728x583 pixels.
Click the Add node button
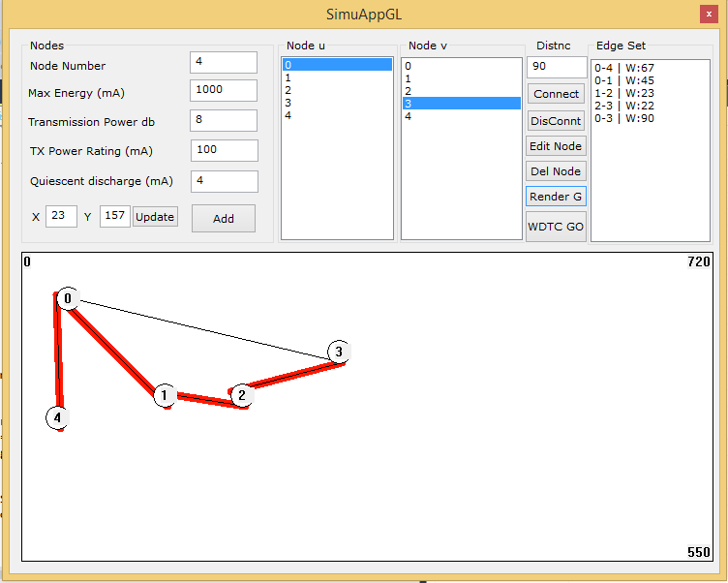pyautogui.click(x=224, y=218)
